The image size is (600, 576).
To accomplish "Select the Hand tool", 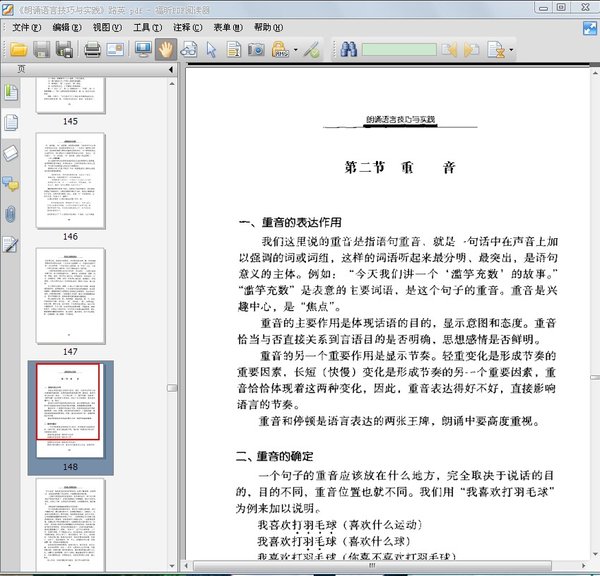I will [x=165, y=49].
